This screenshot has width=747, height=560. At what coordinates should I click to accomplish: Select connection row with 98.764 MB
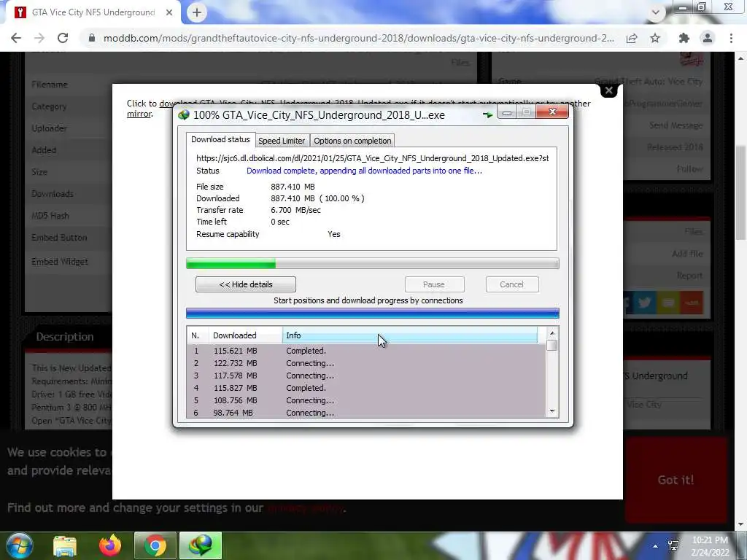[x=366, y=413]
